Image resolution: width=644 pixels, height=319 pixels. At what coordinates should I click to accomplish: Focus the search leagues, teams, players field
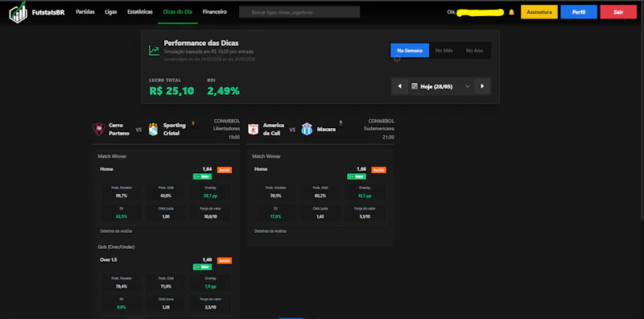299,12
